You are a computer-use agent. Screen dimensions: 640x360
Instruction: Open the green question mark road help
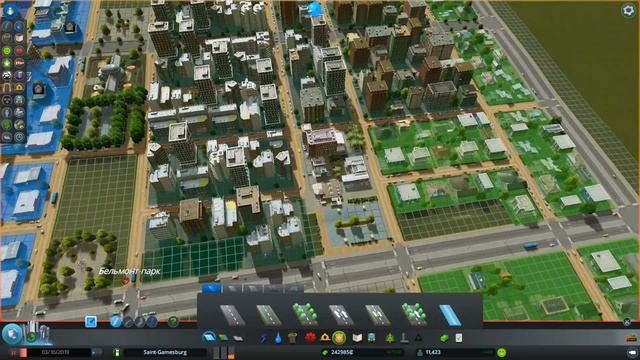(173, 322)
